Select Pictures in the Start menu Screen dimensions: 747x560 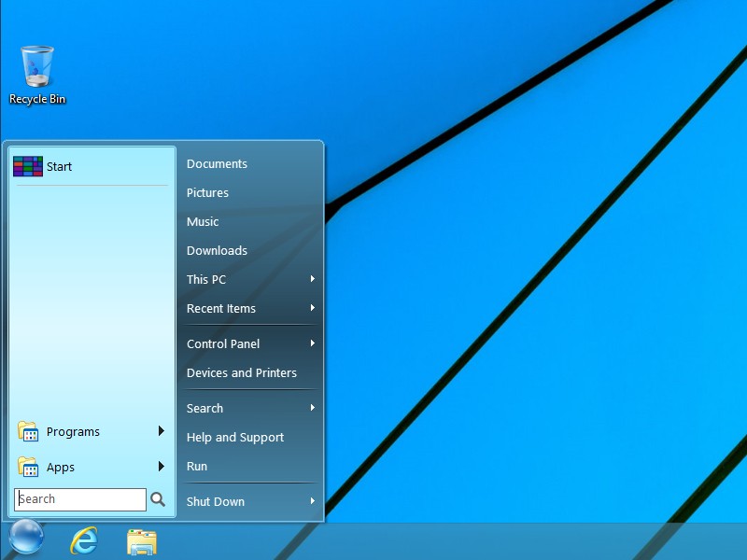point(207,192)
